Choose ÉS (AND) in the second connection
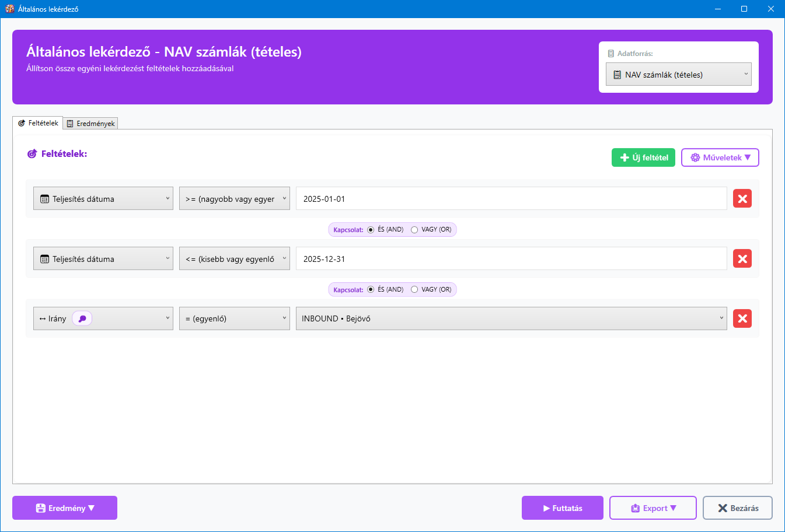Viewport: 785px width, 532px height. point(371,290)
